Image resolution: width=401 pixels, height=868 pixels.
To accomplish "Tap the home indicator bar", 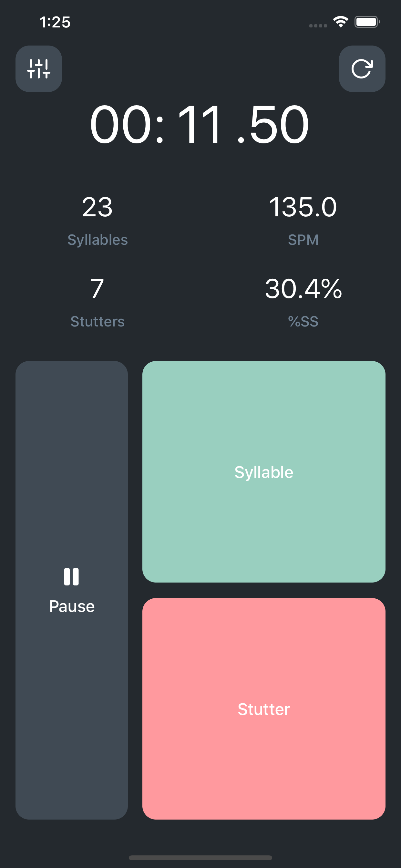I will 200,858.
